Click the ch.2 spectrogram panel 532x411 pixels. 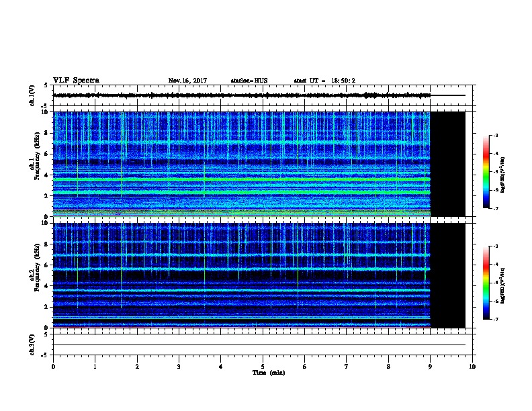[x=242, y=275]
